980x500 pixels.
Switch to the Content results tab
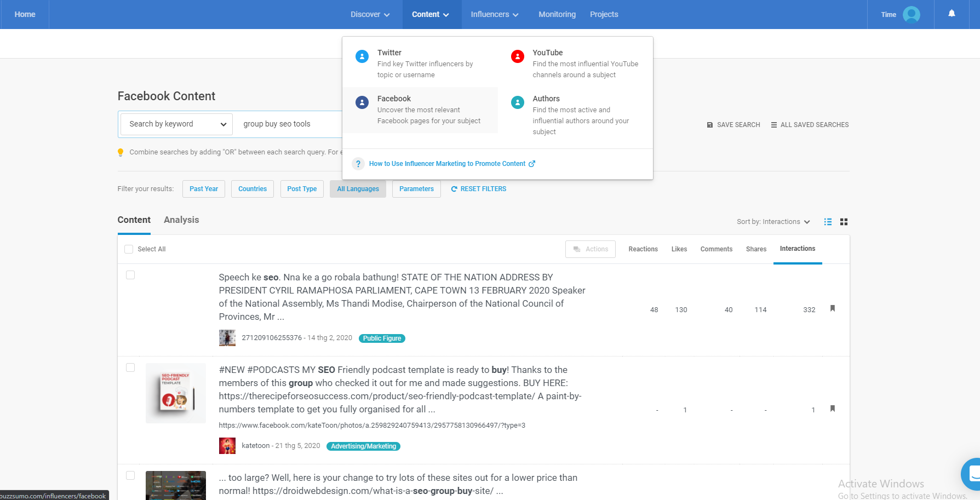pos(134,220)
